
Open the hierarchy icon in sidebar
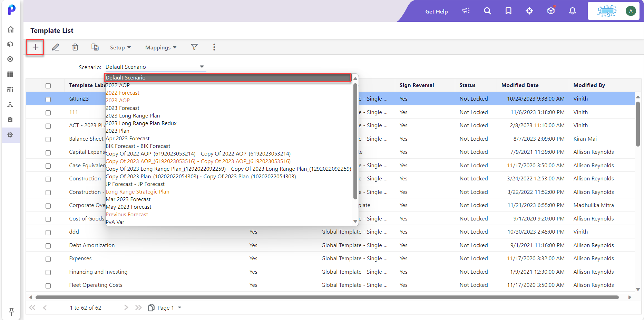click(x=10, y=104)
